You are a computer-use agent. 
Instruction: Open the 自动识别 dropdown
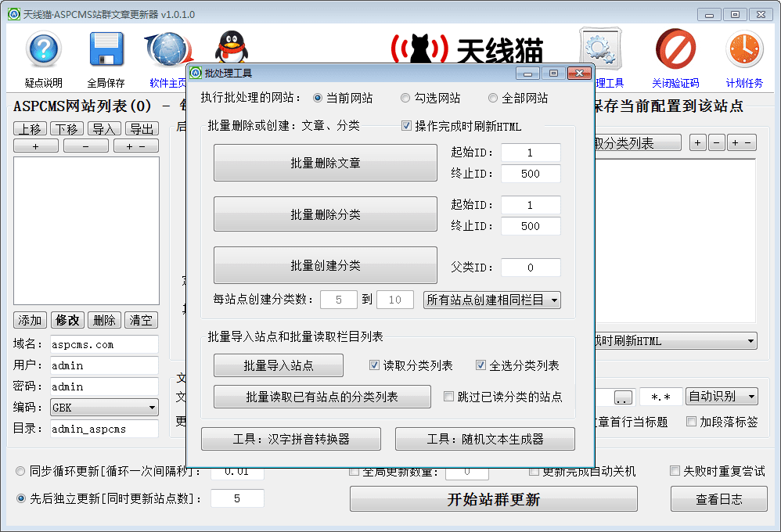tap(722, 397)
